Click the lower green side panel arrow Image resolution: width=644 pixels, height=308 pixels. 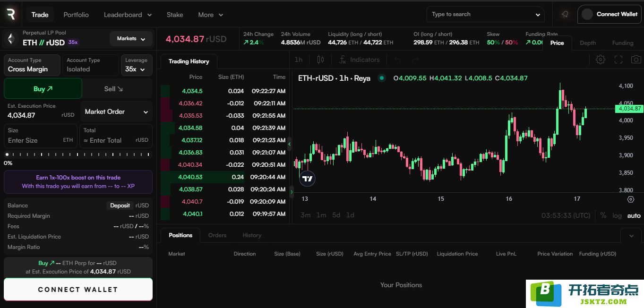point(292,192)
